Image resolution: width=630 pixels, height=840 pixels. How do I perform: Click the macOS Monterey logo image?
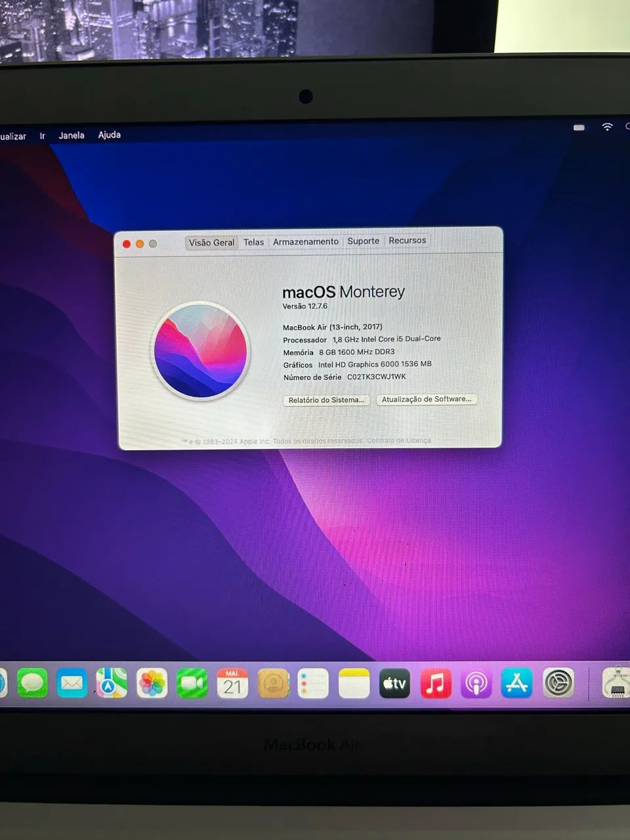[200, 350]
